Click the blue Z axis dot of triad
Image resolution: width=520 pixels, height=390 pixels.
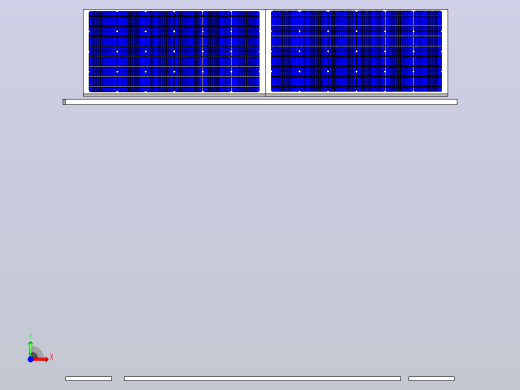(30, 359)
